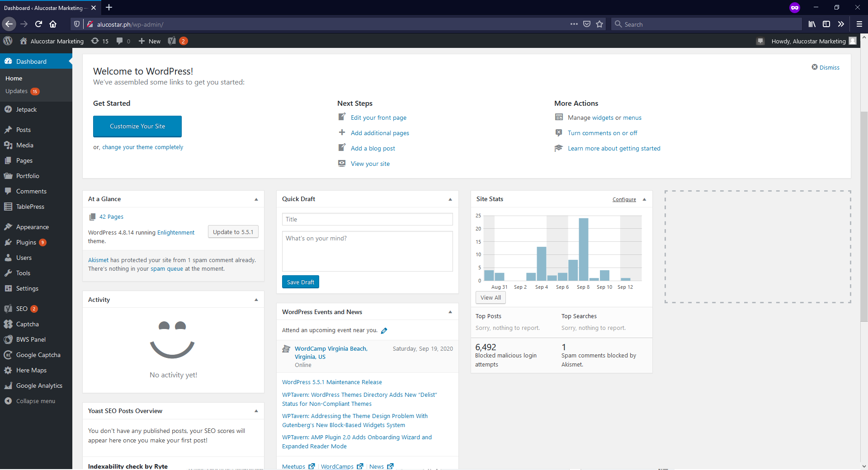868x470 pixels.
Task: Open the Here Maps gear icon
Action: click(x=8, y=370)
